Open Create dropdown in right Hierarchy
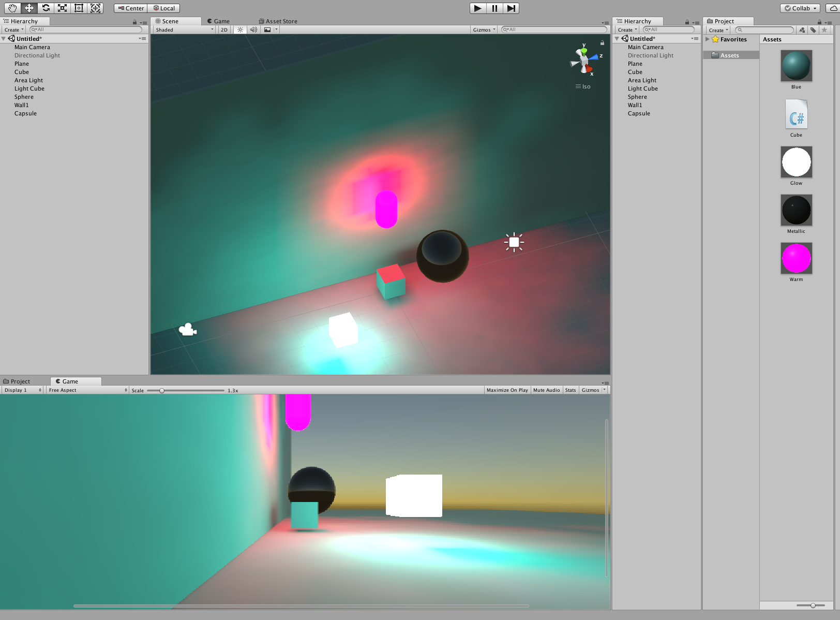This screenshot has height=620, width=840. [627, 30]
